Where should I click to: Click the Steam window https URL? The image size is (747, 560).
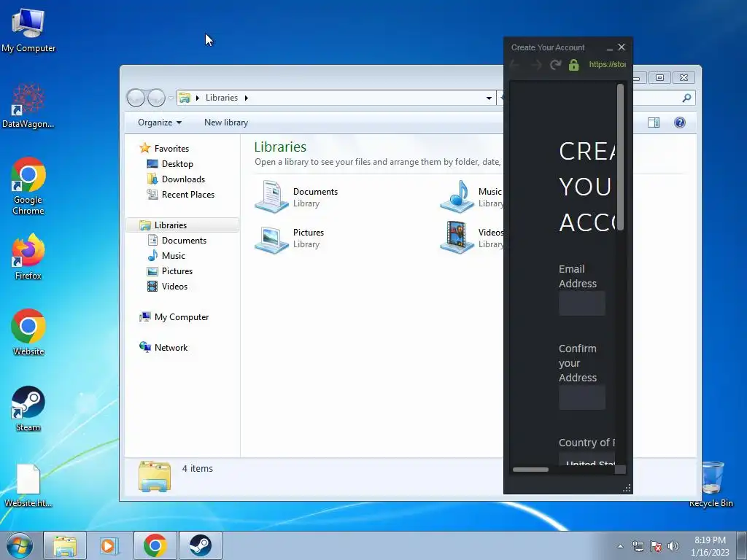click(608, 64)
